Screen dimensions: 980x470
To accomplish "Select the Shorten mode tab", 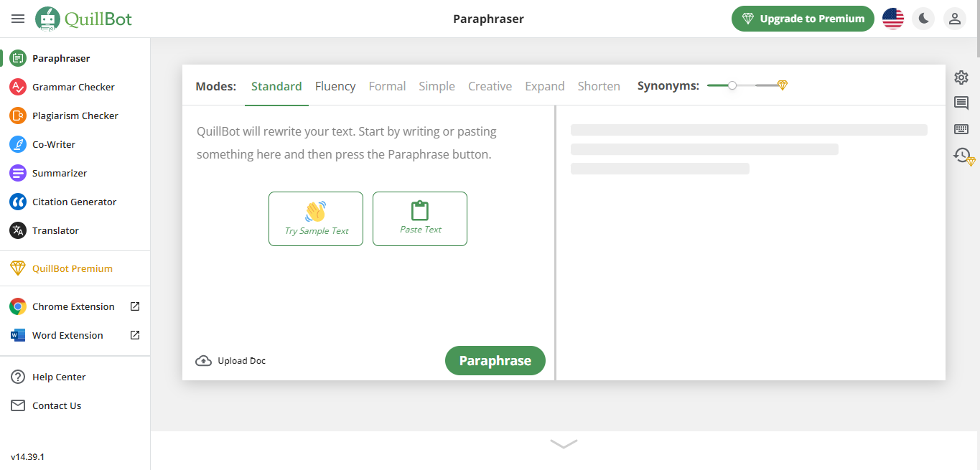I will [x=599, y=86].
